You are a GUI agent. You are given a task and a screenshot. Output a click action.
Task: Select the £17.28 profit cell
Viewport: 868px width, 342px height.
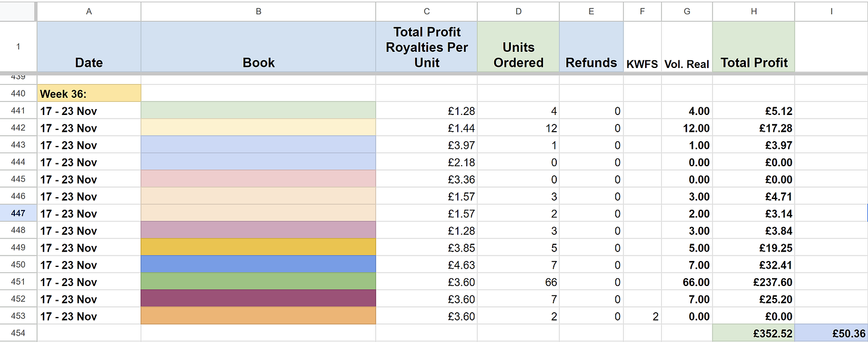pyautogui.click(x=754, y=128)
